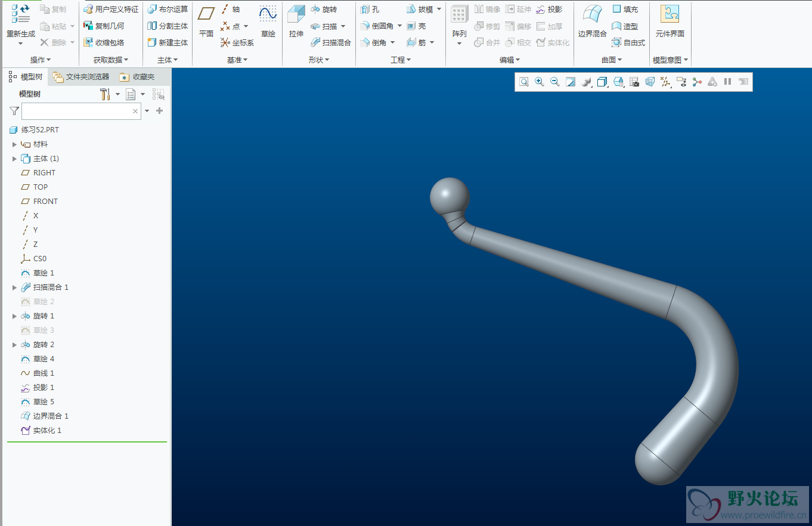
Task: Switch to the 模型树 tab
Action: (26, 77)
